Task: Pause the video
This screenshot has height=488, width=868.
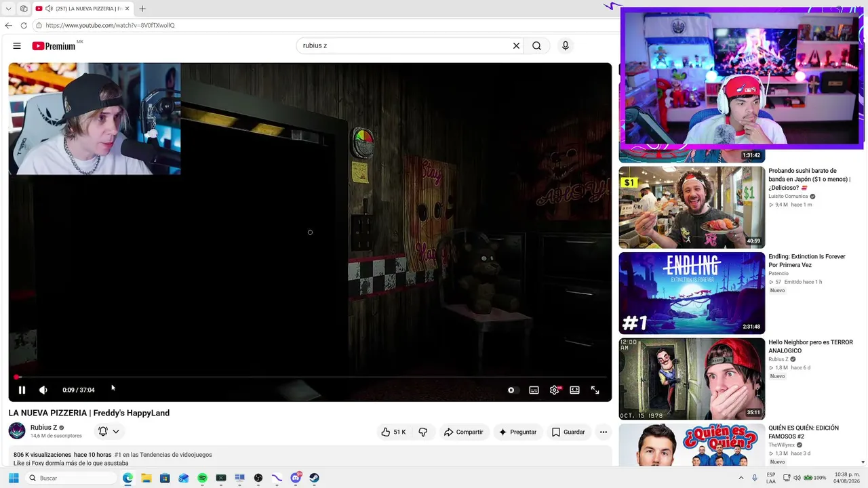Action: coord(22,390)
